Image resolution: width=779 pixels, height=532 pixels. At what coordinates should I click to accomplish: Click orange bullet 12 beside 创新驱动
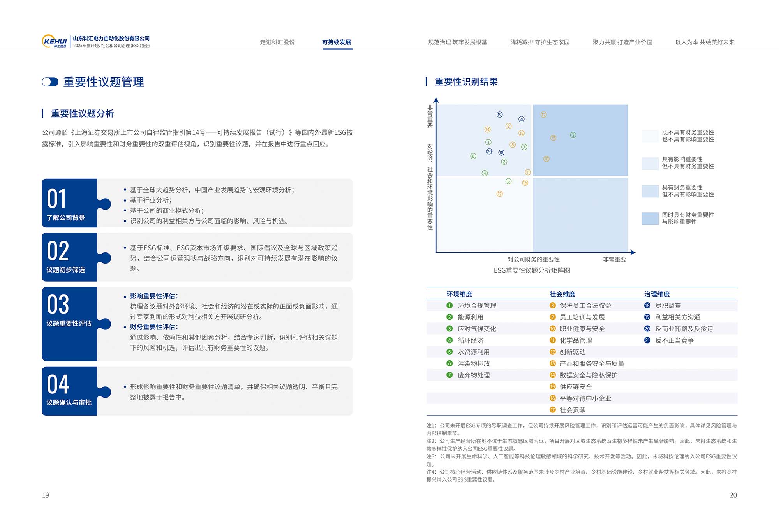click(552, 352)
